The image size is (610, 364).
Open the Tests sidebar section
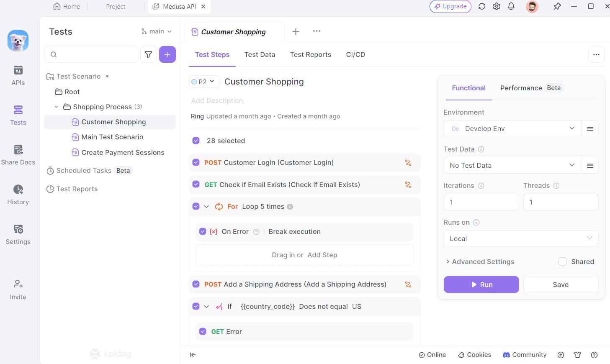pyautogui.click(x=18, y=115)
